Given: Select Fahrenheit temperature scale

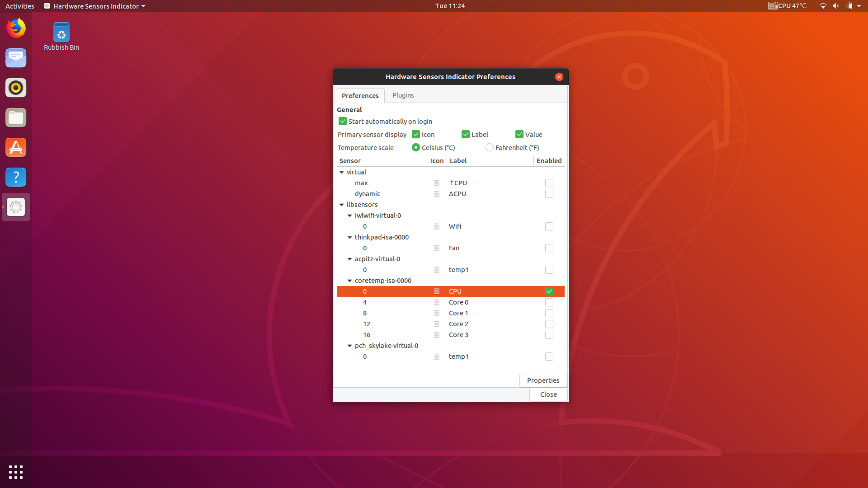Looking at the screenshot, I should (490, 147).
